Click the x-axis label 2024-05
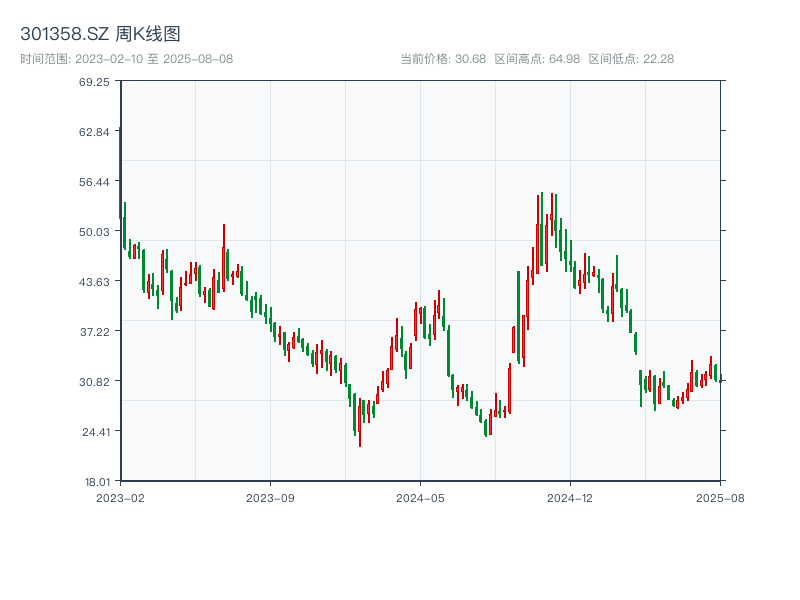This screenshot has height=600, width=800. (420, 498)
